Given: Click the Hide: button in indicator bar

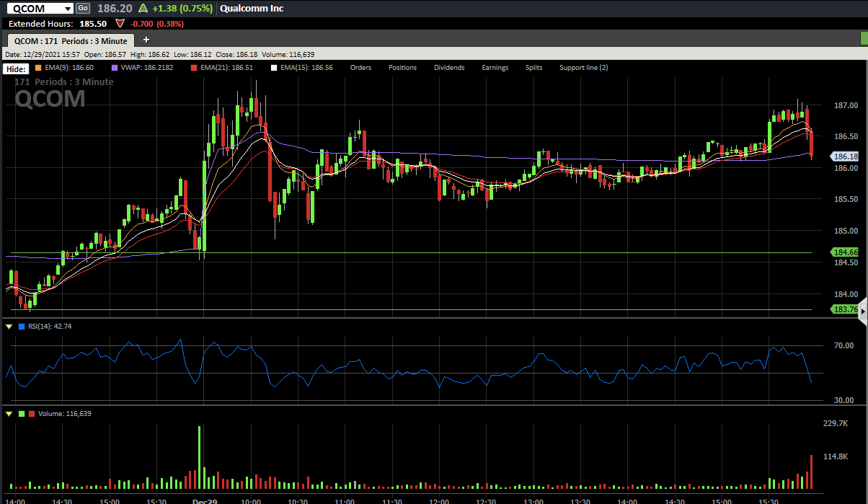Looking at the screenshot, I should click(16, 69).
